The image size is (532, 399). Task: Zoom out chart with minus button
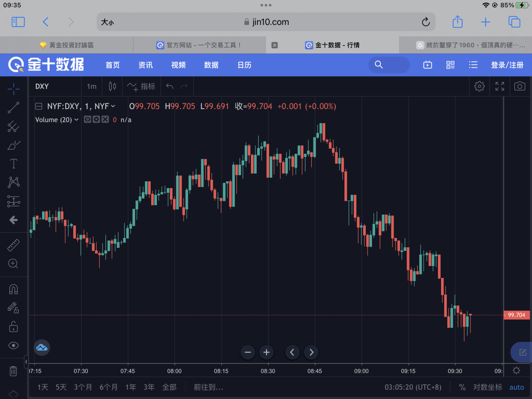248,352
